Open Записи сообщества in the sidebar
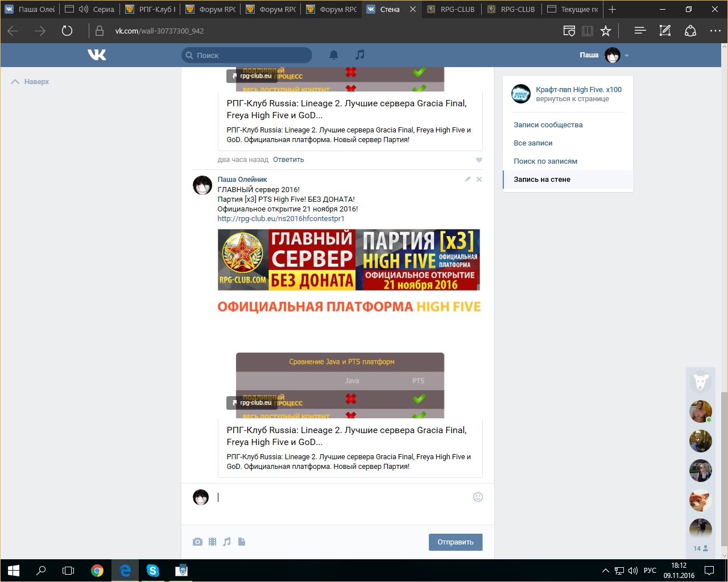728x582 pixels. tap(548, 125)
